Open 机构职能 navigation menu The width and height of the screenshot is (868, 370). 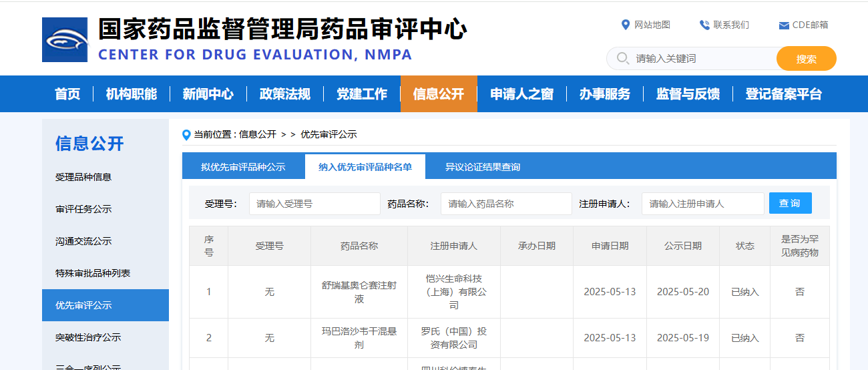pyautogui.click(x=132, y=94)
